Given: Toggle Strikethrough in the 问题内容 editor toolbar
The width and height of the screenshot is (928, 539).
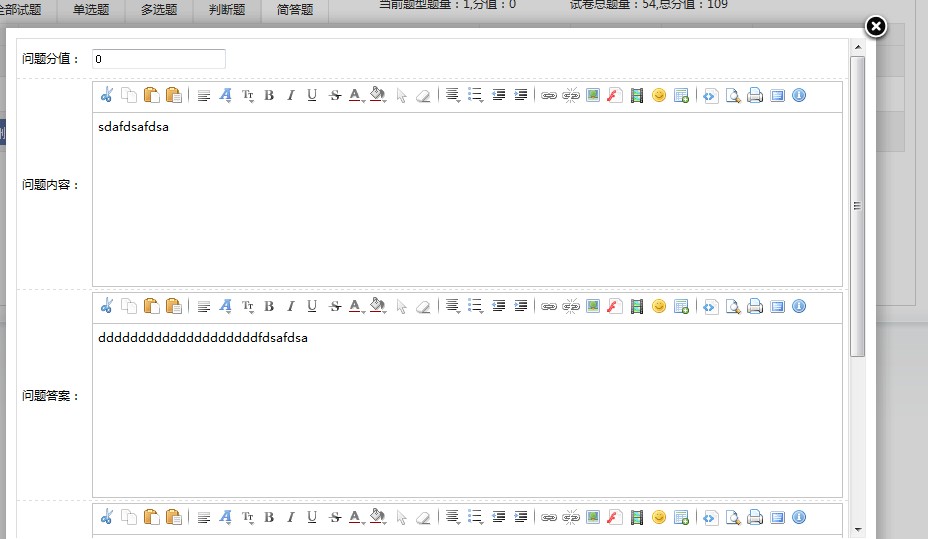Looking at the screenshot, I should pos(335,95).
